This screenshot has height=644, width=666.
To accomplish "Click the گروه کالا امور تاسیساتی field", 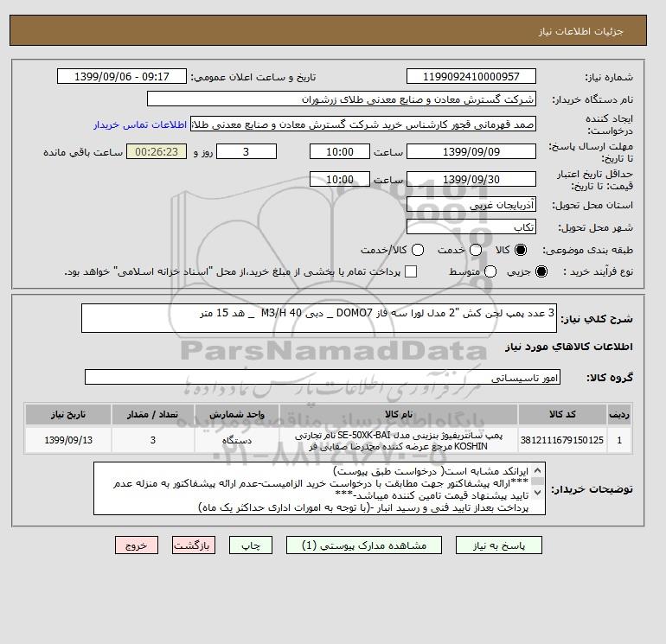I will (x=323, y=377).
